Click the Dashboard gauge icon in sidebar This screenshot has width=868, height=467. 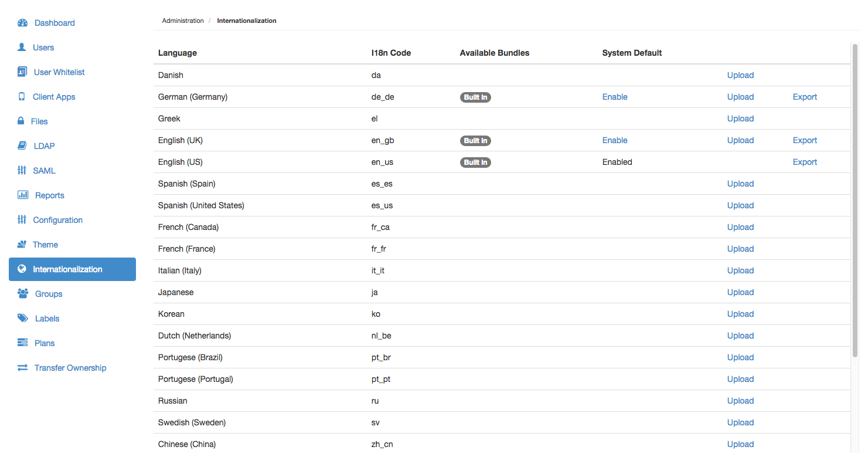coord(23,23)
